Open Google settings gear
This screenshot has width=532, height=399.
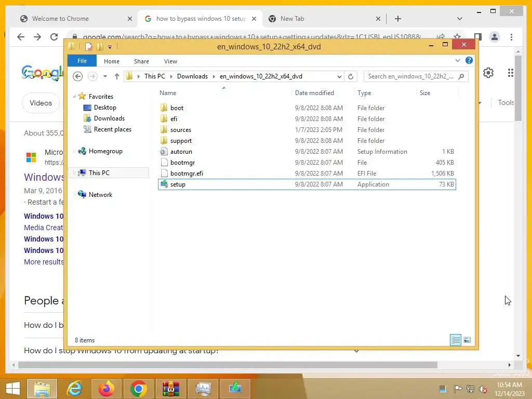tap(488, 73)
